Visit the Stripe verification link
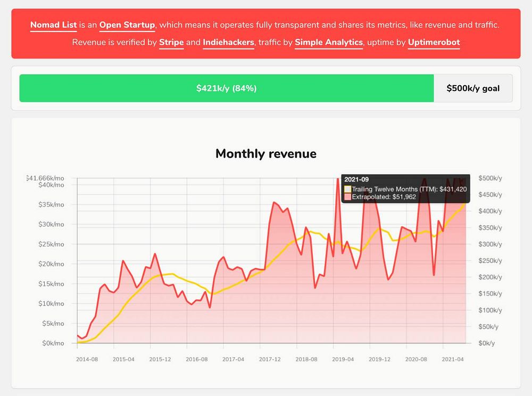Screen dimensions: 532x396 click(171, 43)
